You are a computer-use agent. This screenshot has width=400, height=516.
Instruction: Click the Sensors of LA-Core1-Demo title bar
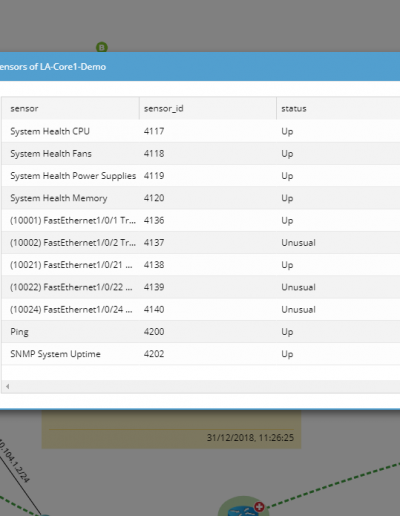point(200,66)
